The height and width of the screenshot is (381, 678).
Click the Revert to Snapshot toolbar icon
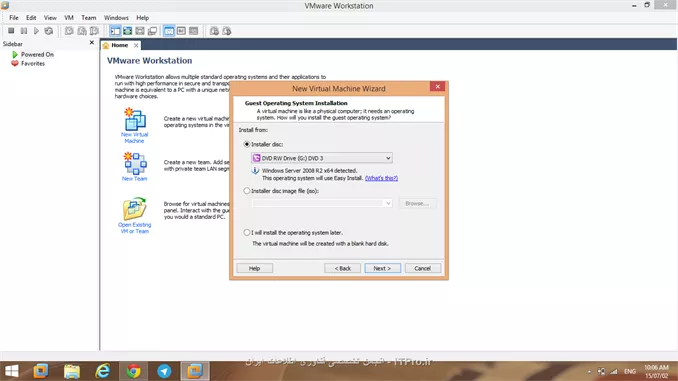click(x=82, y=31)
